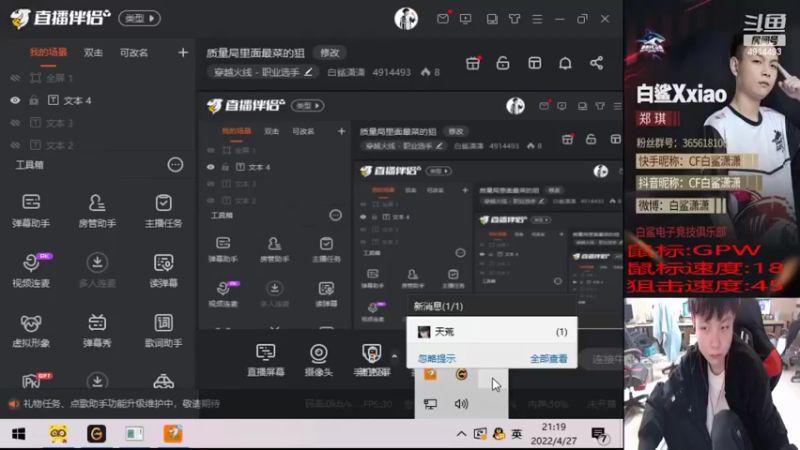Click the monitor play icon in title bar
This screenshot has height=450, width=800.
(465, 19)
